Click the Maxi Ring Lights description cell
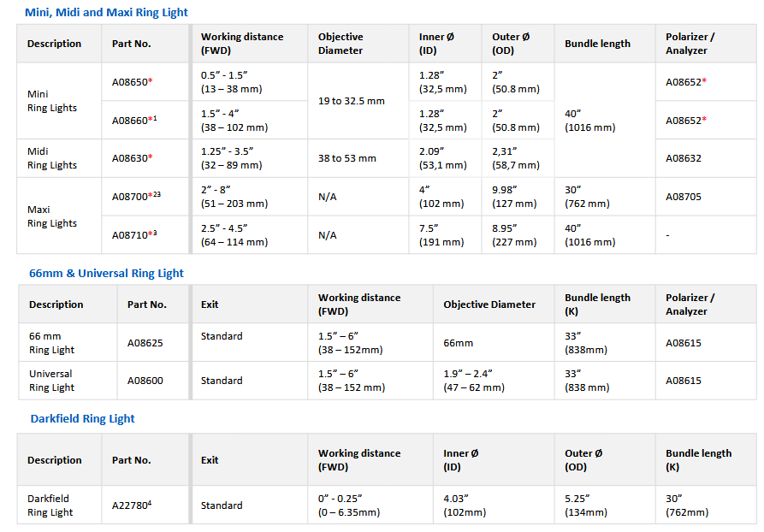 click(51, 216)
